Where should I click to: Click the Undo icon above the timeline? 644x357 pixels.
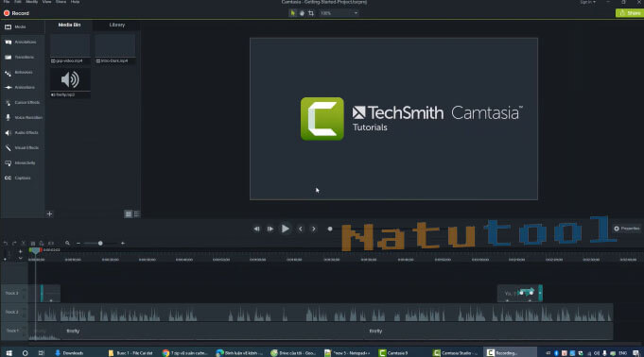(x=6, y=244)
